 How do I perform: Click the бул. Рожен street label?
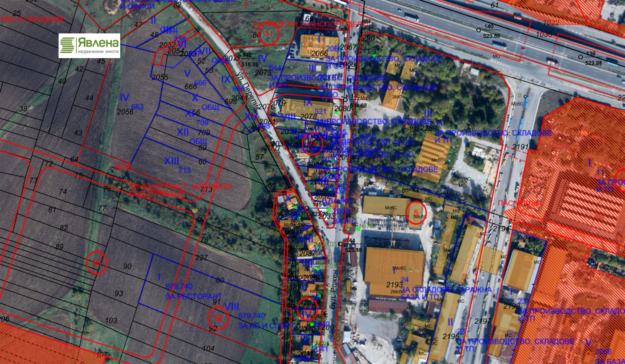[x=334, y=293]
